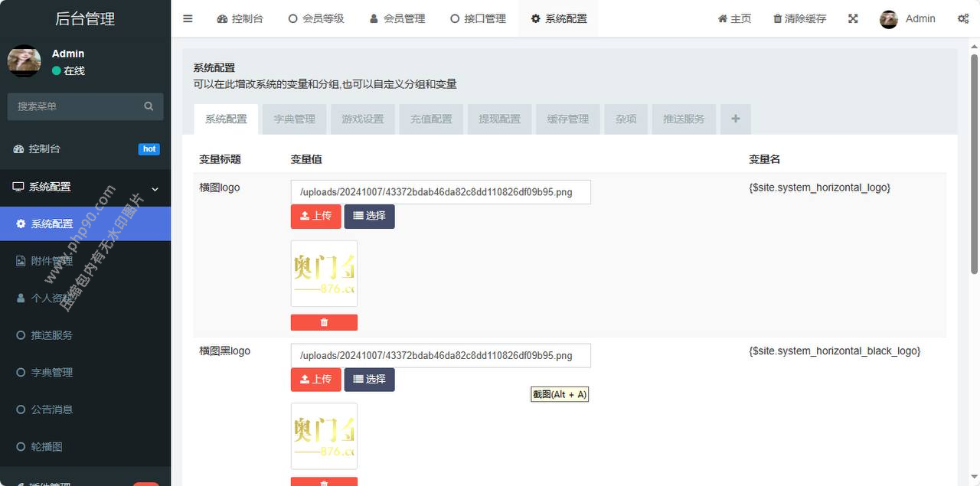Open the settings gears icon at top right
The image size is (980, 486).
962,18
